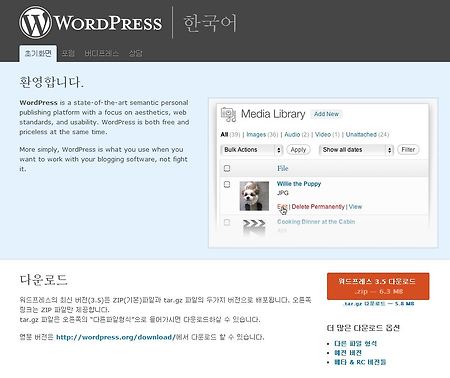This screenshot has width=450, height=378.
Task: Click the 환영합니다. heading
Action: [52, 82]
